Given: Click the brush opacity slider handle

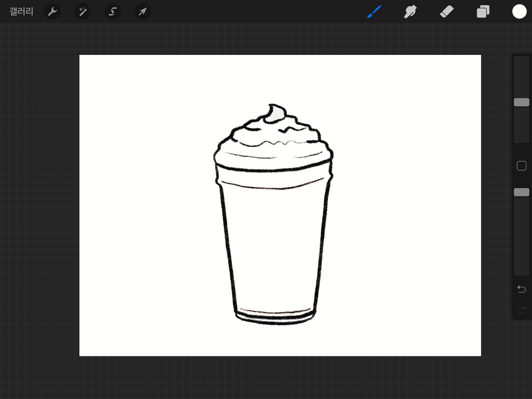Looking at the screenshot, I should [521, 192].
